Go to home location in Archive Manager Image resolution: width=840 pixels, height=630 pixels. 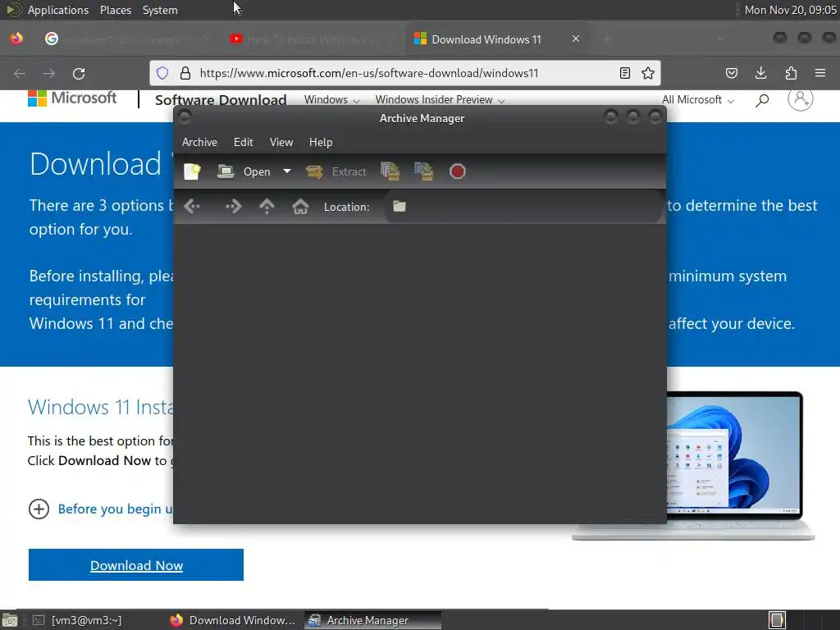coord(300,206)
